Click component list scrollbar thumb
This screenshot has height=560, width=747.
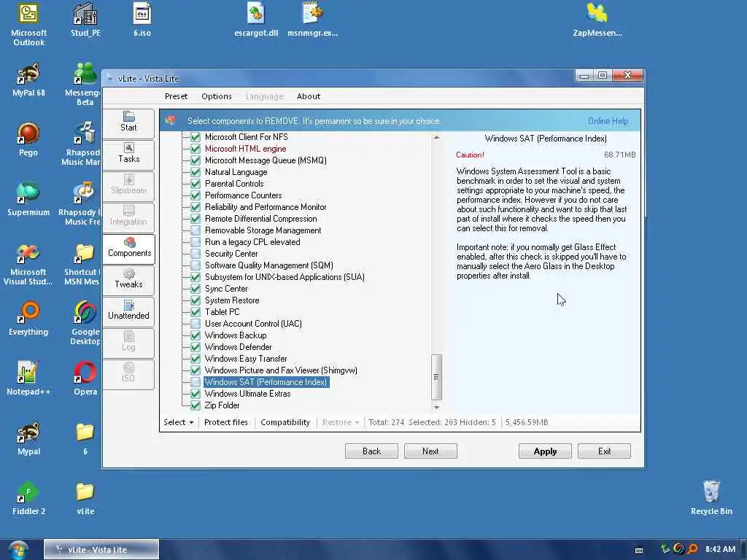(x=436, y=377)
